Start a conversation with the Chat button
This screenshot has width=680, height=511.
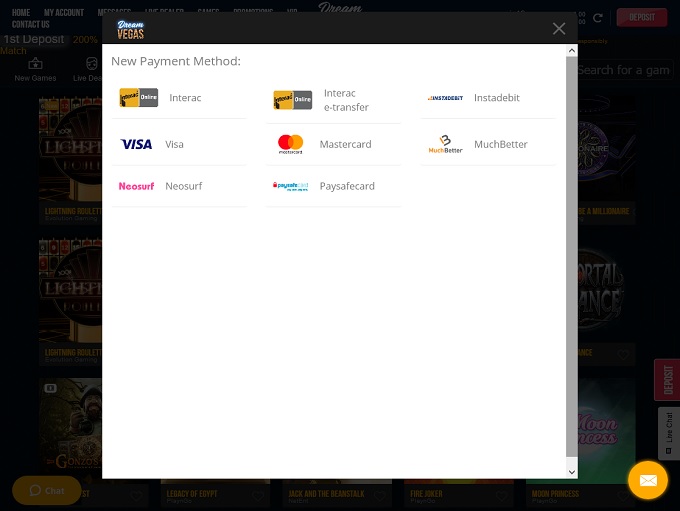coord(47,491)
